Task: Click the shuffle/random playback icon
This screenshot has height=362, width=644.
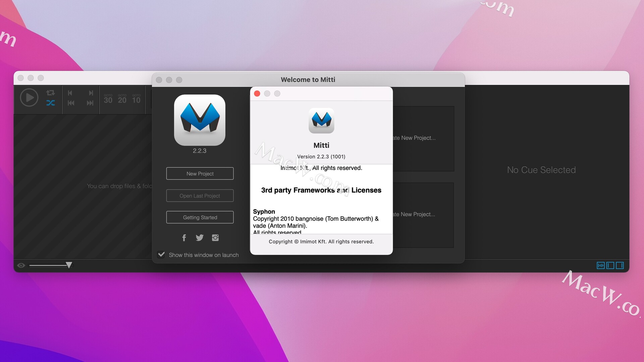Action: click(51, 103)
